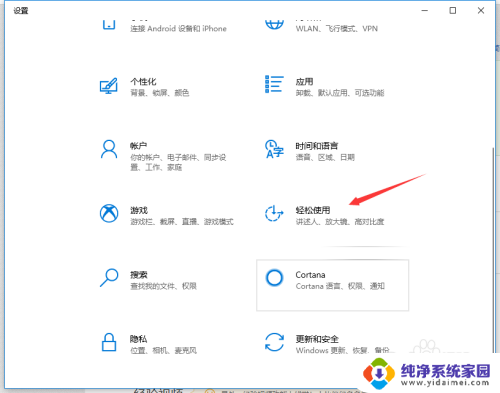Select 你的帐户、电子邮件 description text
Viewport: 500px width, 393px height.
click(178, 162)
